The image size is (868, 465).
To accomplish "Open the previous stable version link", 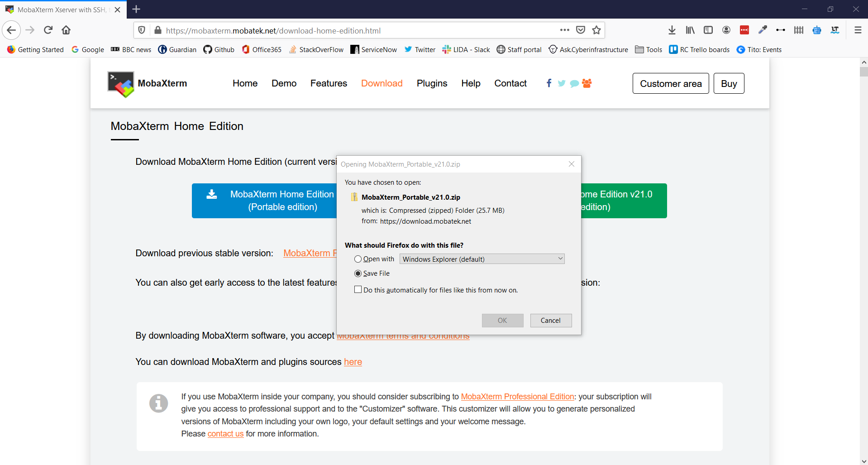I will click(x=310, y=253).
